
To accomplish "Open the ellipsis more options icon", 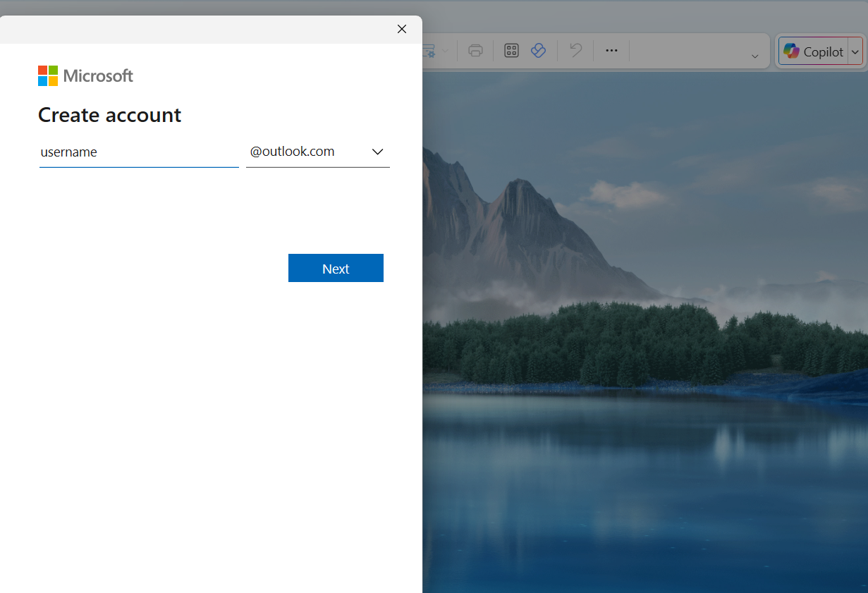I will 611,50.
